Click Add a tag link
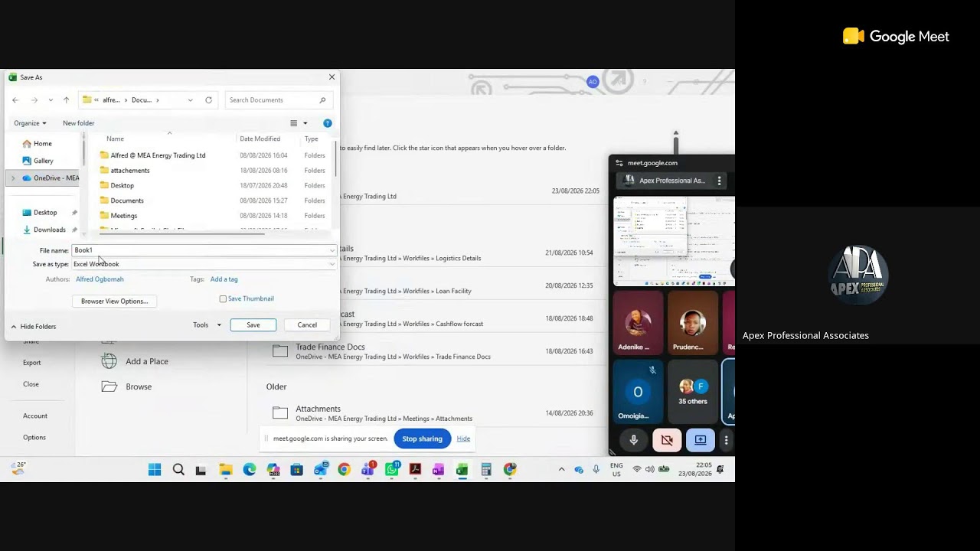The width and height of the screenshot is (980, 551). point(224,279)
